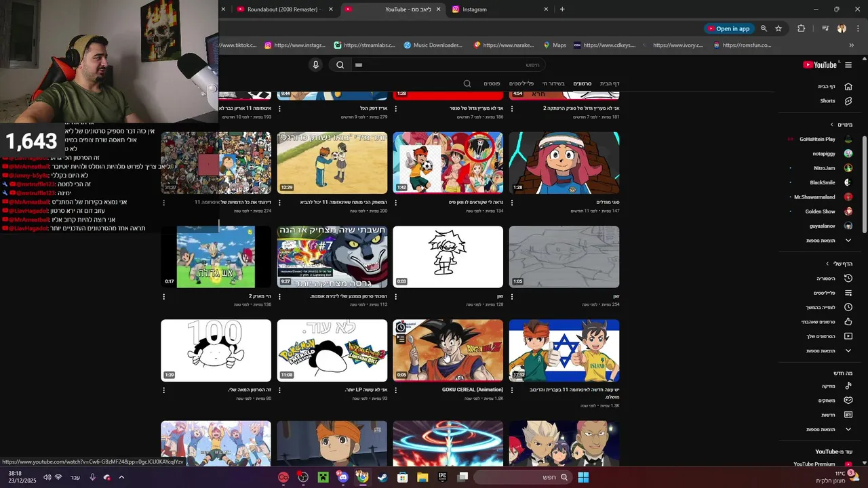Switch to Videos (סרטונים) channel tab
Viewport: 868px width, 488px height.
pos(583,83)
